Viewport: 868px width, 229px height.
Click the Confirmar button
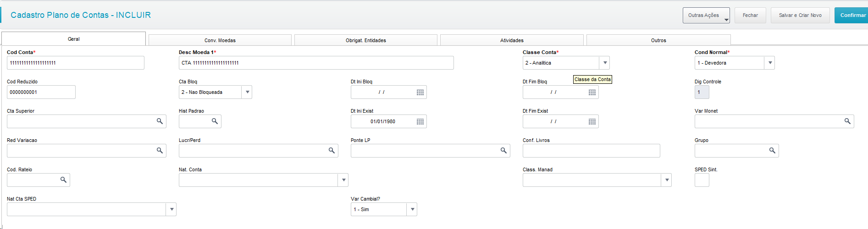click(852, 15)
